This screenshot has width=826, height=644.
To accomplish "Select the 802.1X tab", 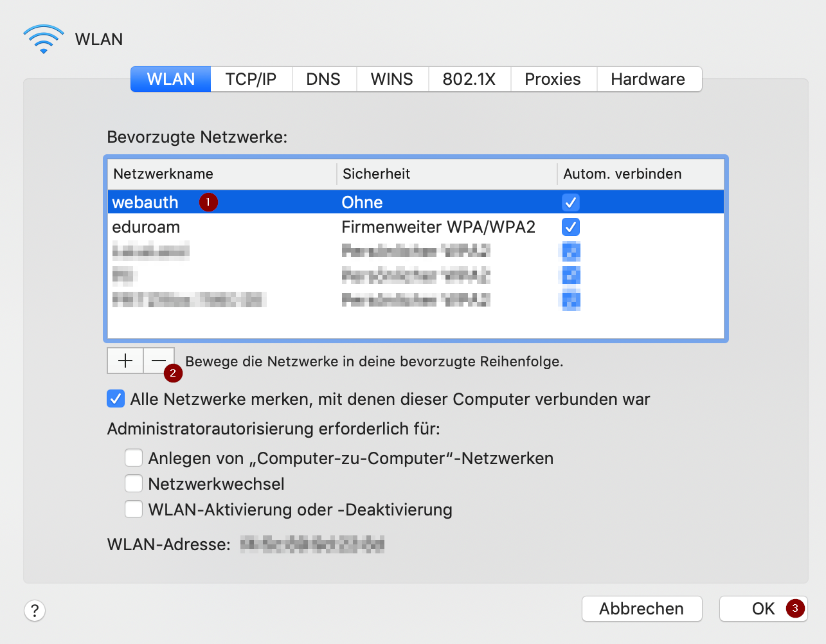I will point(469,79).
